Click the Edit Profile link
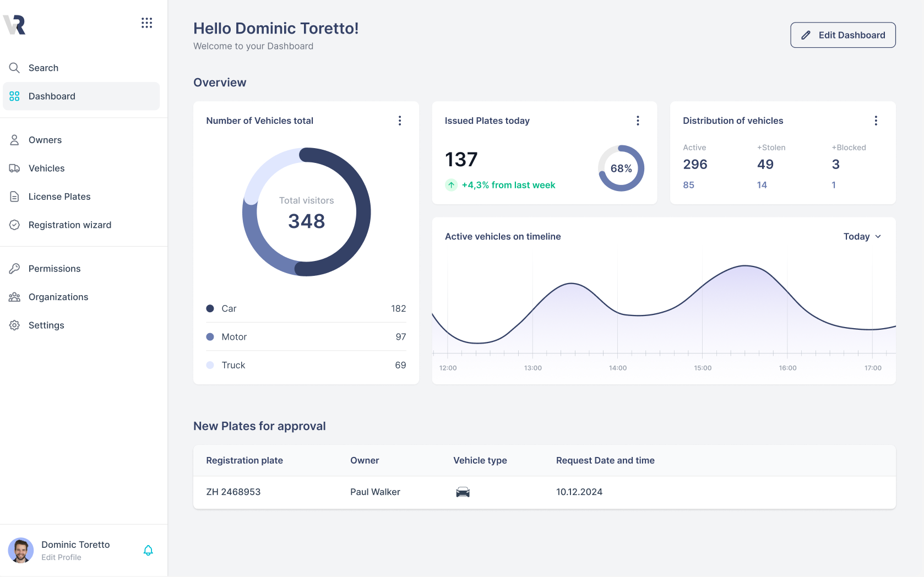924x577 pixels. [61, 557]
